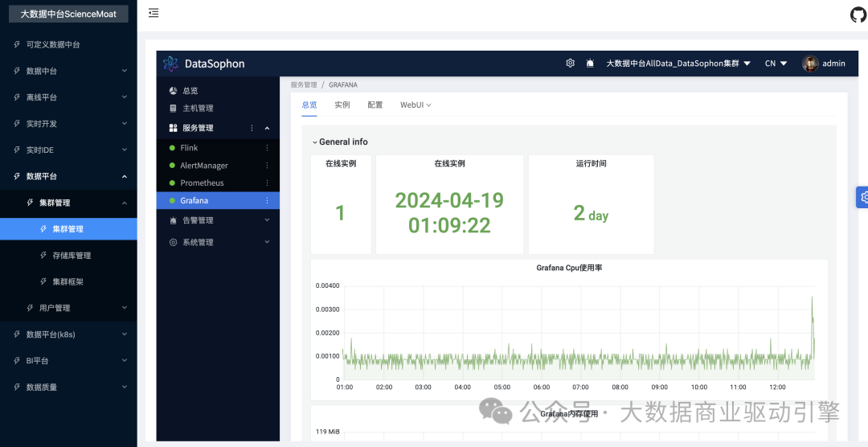
Task: Open more options next to 服务管理
Action: coord(252,128)
